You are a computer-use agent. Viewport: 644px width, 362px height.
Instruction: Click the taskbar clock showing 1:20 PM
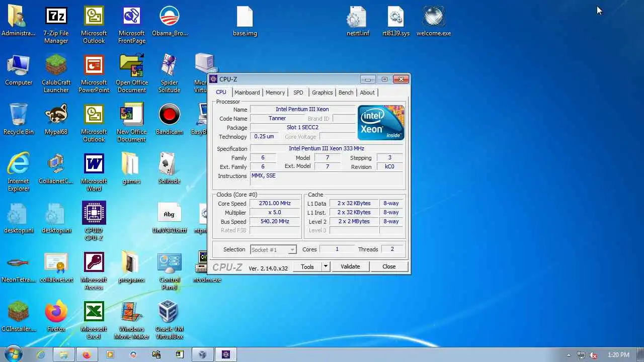click(x=618, y=355)
